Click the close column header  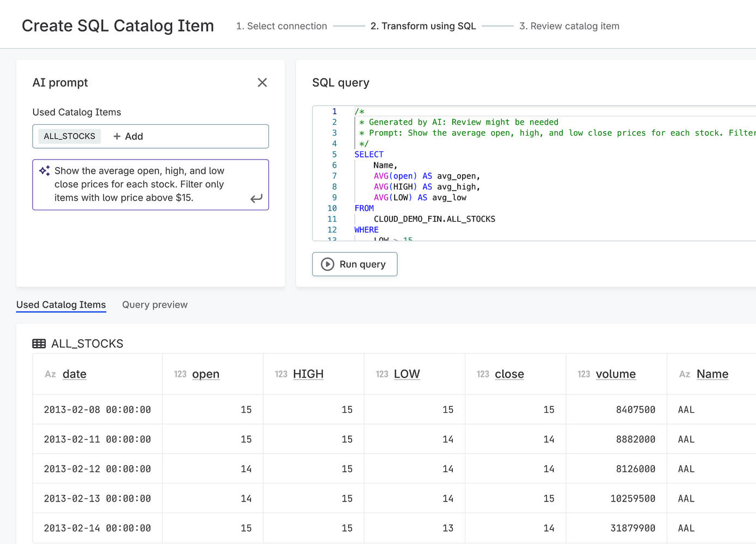pyautogui.click(x=509, y=374)
